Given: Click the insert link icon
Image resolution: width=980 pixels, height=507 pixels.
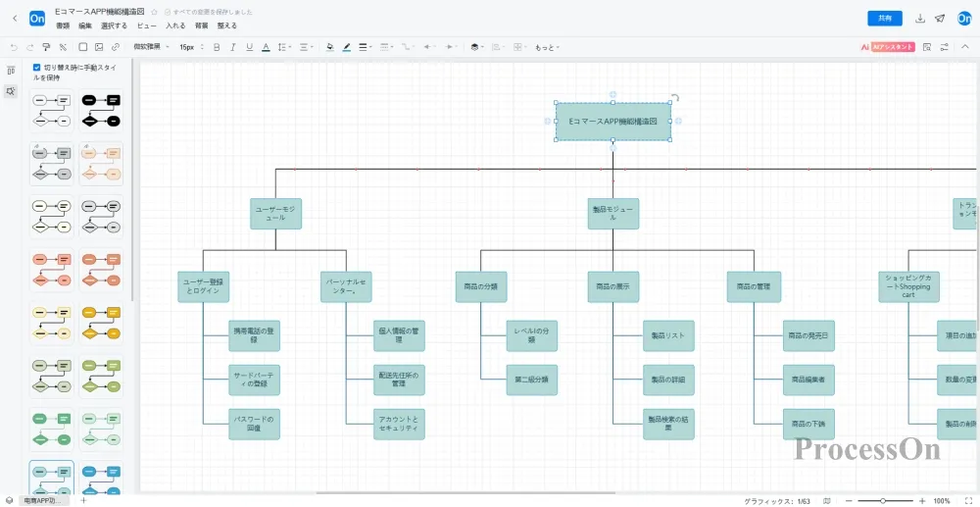Looking at the screenshot, I should (x=116, y=46).
